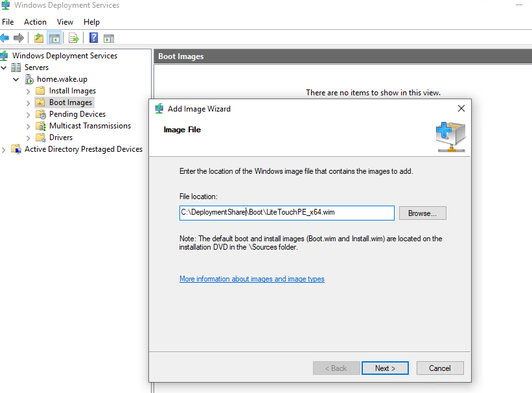This screenshot has width=532, height=393.
Task: Click the Browse... button
Action: 422,213
